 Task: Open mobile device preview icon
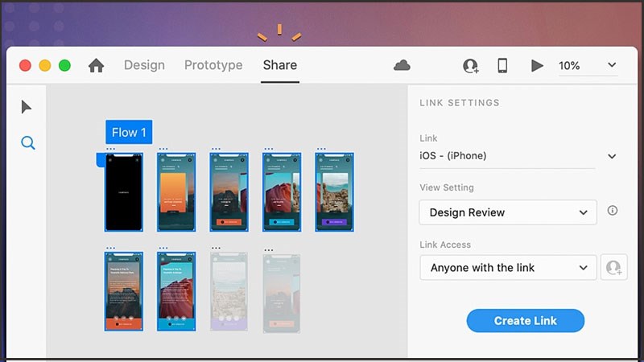coord(502,65)
